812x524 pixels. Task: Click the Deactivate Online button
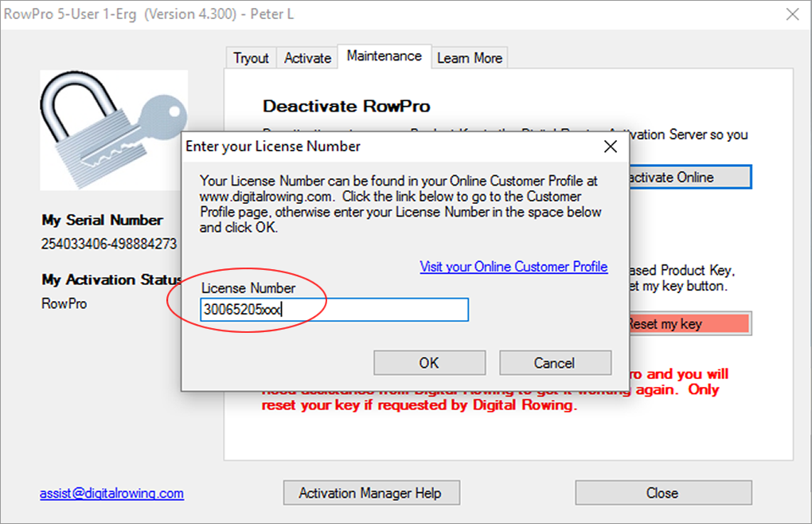[x=689, y=177]
